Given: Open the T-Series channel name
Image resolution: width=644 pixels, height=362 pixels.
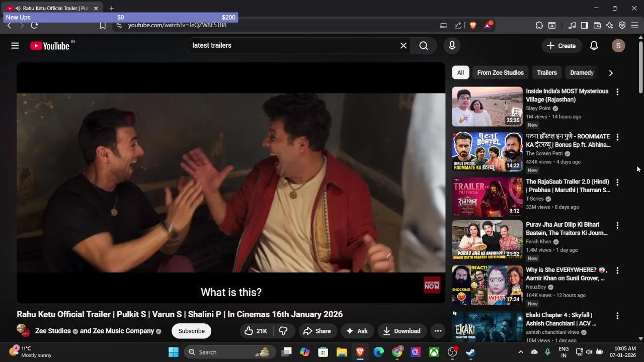Looking at the screenshot, I should (x=535, y=199).
